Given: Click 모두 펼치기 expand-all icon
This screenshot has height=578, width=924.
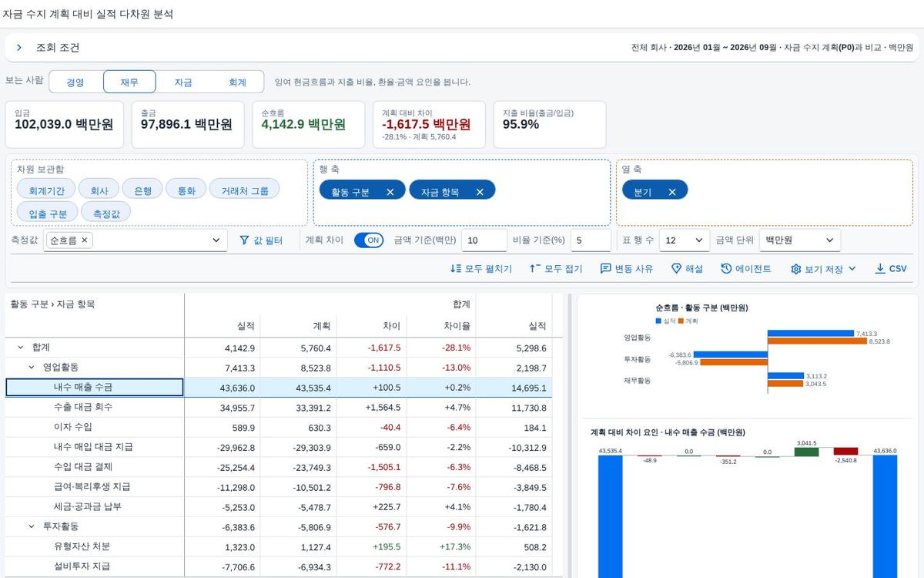Looking at the screenshot, I should [456, 269].
